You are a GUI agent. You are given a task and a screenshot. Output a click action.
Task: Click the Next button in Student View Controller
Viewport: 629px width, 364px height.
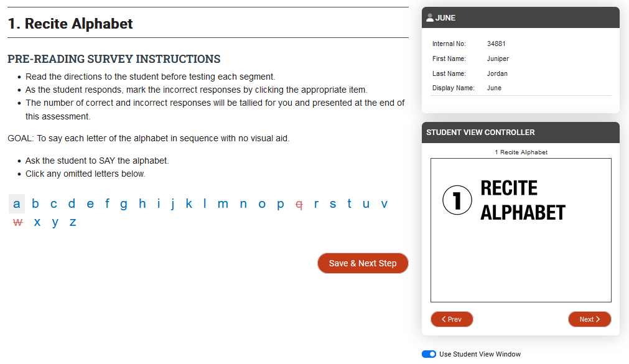(589, 319)
